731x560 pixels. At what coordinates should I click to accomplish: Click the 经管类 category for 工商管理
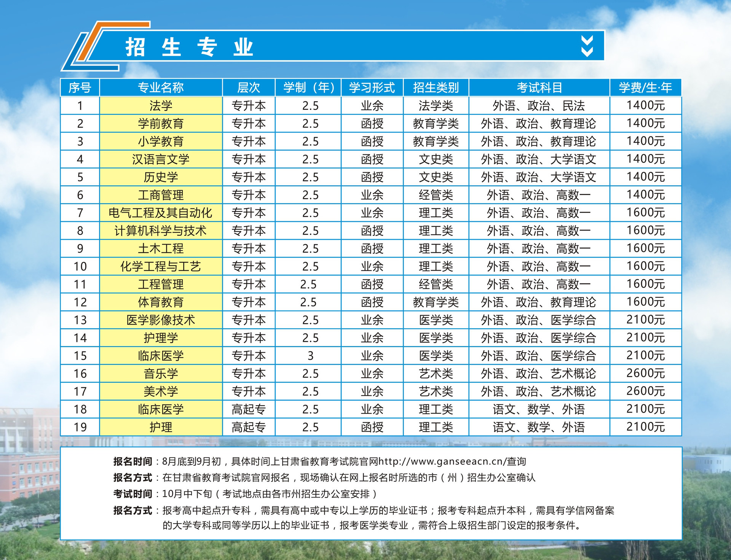click(x=436, y=195)
